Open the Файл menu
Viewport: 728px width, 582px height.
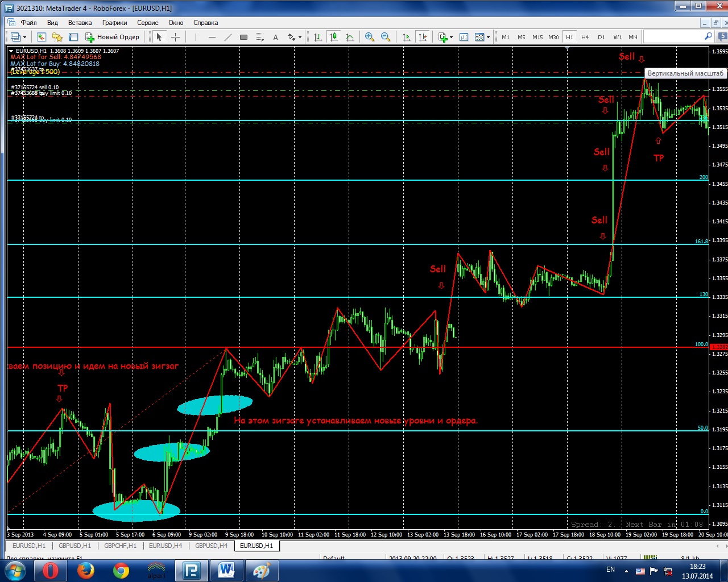click(x=28, y=23)
